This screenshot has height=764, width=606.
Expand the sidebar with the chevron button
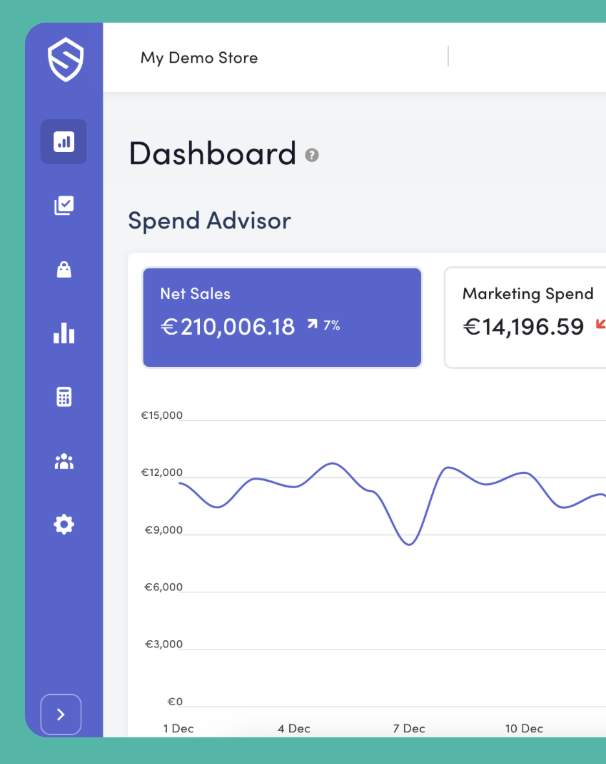pos(61,714)
